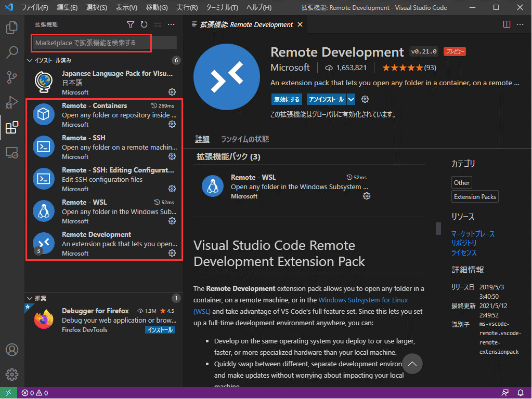The width and height of the screenshot is (532, 399).
Task: Open gear menu for Remote - SSH
Action: click(x=172, y=156)
